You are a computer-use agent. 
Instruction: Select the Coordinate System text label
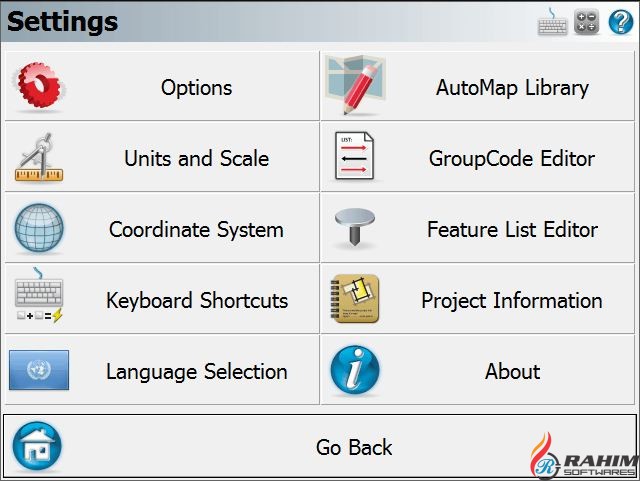196,229
